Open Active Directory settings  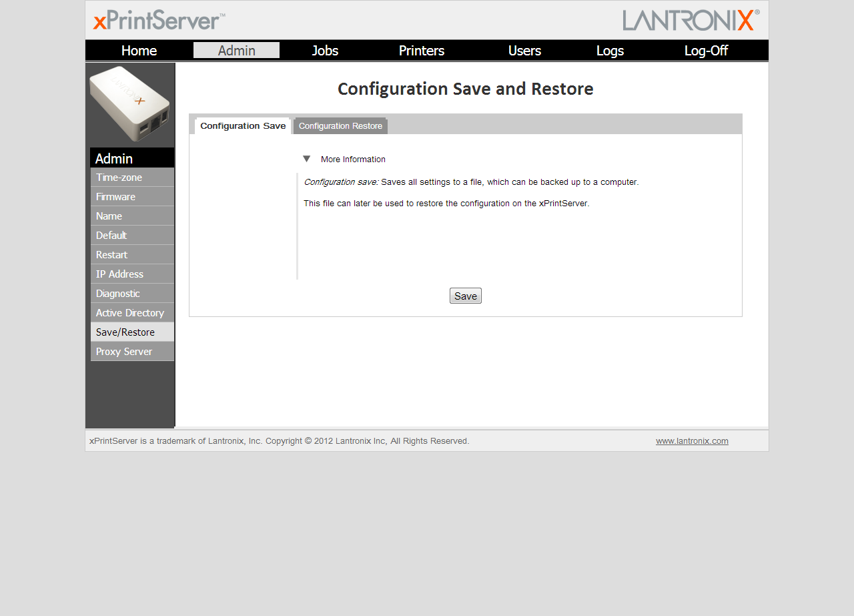pyautogui.click(x=132, y=313)
